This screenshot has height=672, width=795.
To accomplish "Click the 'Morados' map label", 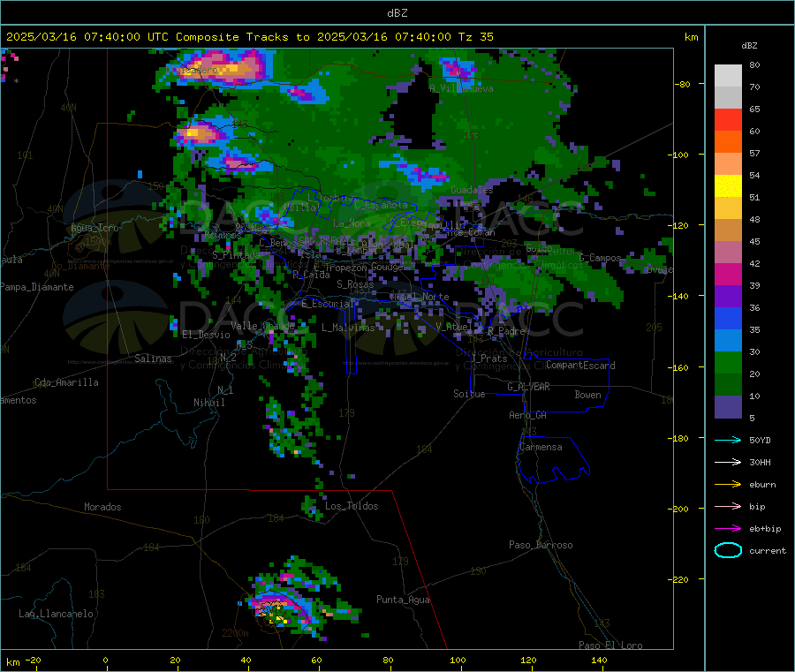I will pos(102,507).
